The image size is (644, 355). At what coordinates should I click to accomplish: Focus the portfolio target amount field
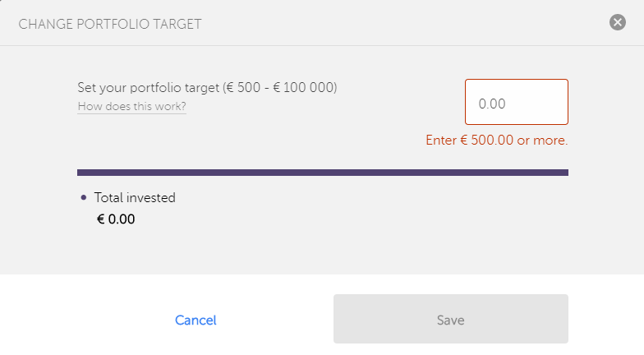516,104
